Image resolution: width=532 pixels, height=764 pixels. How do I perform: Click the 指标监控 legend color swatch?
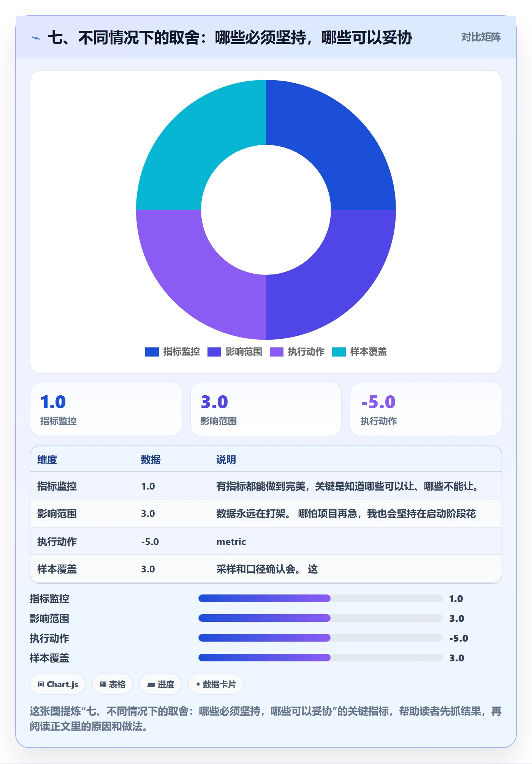point(152,352)
